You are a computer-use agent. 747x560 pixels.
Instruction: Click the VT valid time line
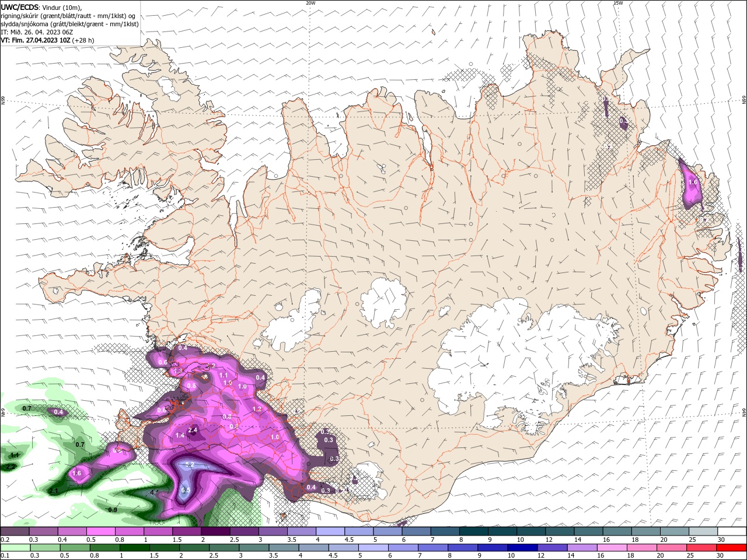tap(47, 40)
